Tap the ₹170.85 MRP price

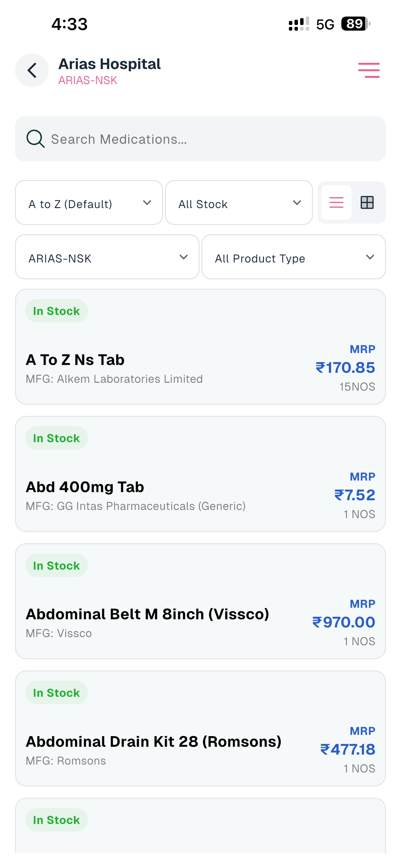[x=345, y=367]
